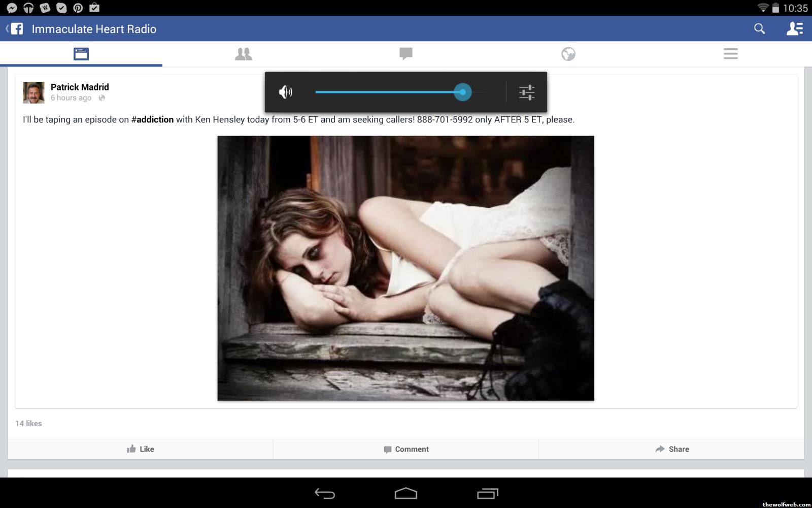
Task: Open the Notifications globe tab
Action: coord(568,54)
